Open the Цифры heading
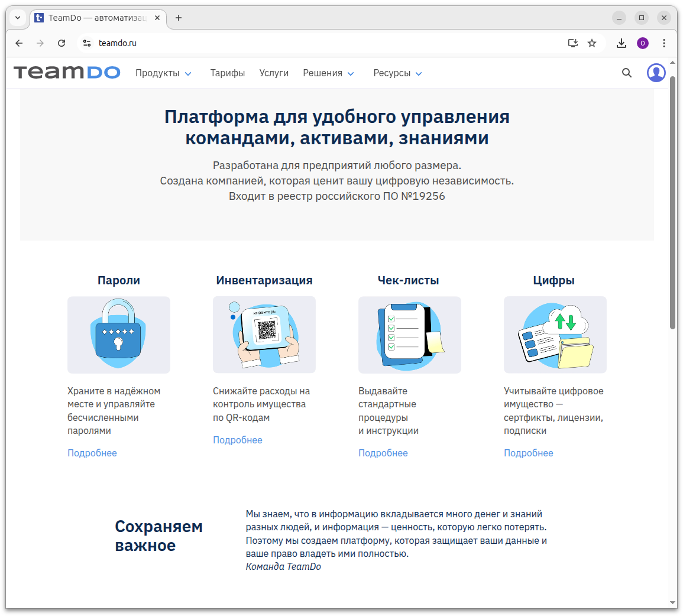The height and width of the screenshot is (616, 683). (x=553, y=280)
